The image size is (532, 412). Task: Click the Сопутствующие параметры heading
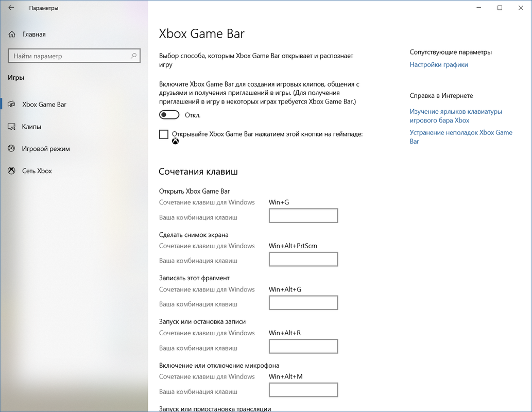tap(451, 52)
